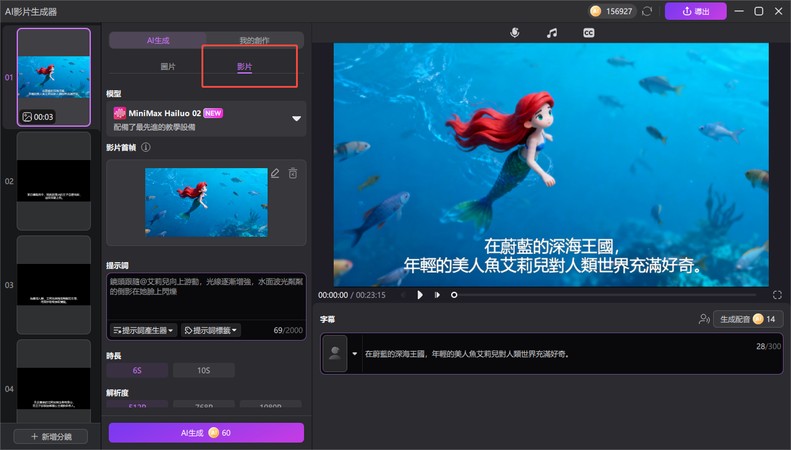
Task: Click the 影片首幀 label
Action: coord(121,147)
